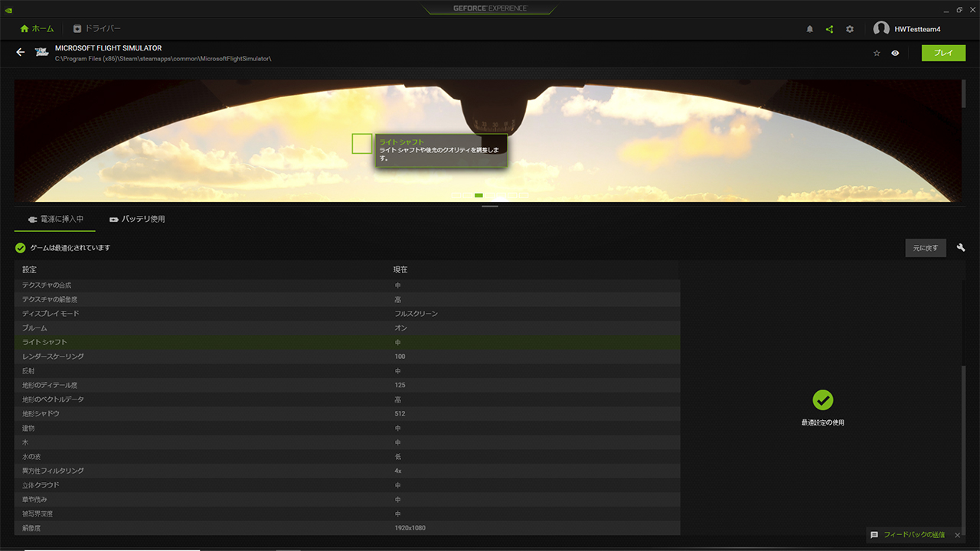The image size is (980, 551).
Task: Click the 100 render scaling value
Action: (400, 357)
